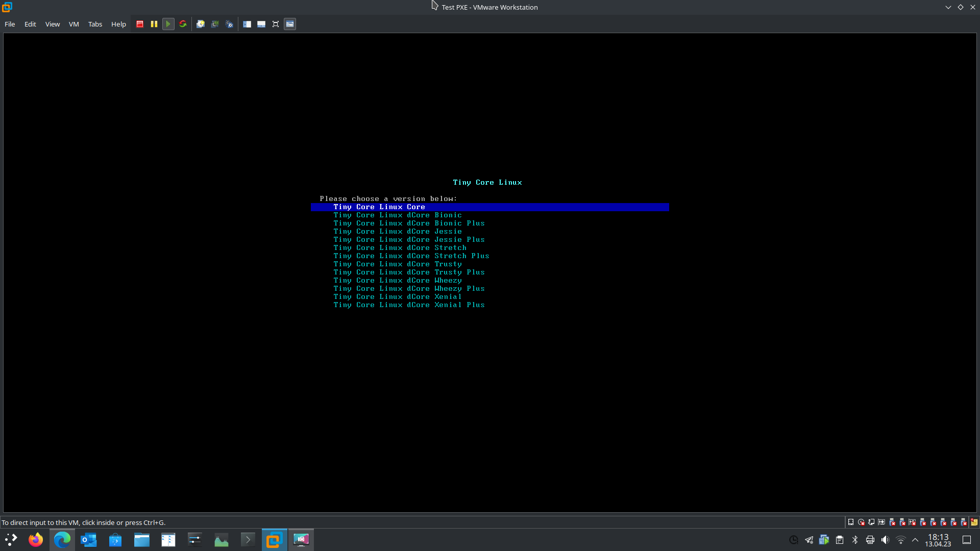The height and width of the screenshot is (551, 980).
Task: Toggle the console view button
Action: [x=290, y=24]
